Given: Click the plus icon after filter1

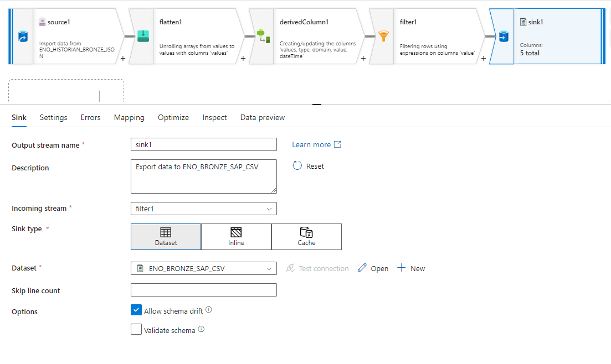Looking at the screenshot, I should (484, 58).
